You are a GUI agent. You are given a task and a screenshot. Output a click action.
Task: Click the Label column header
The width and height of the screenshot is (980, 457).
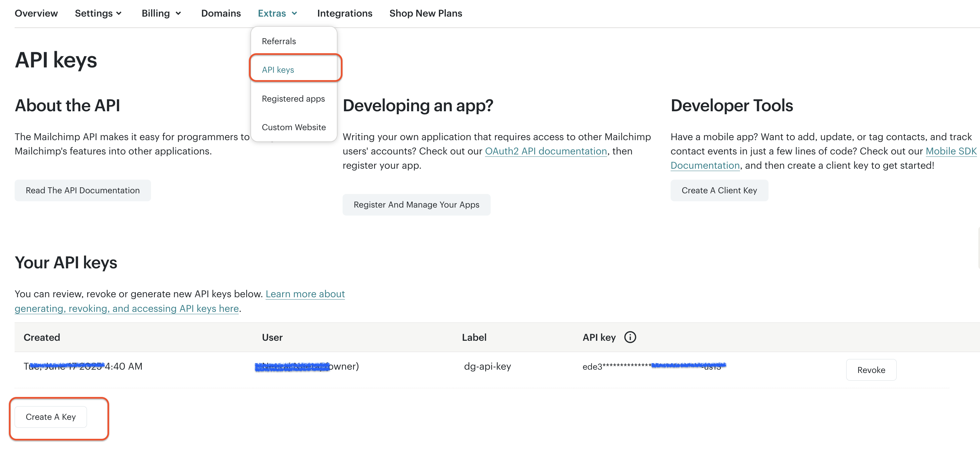tap(474, 337)
